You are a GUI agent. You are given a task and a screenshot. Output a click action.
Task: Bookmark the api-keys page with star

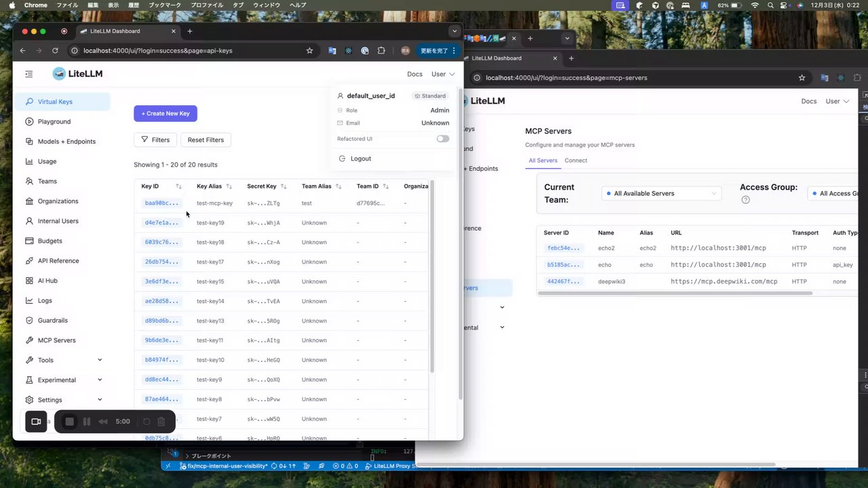click(310, 50)
